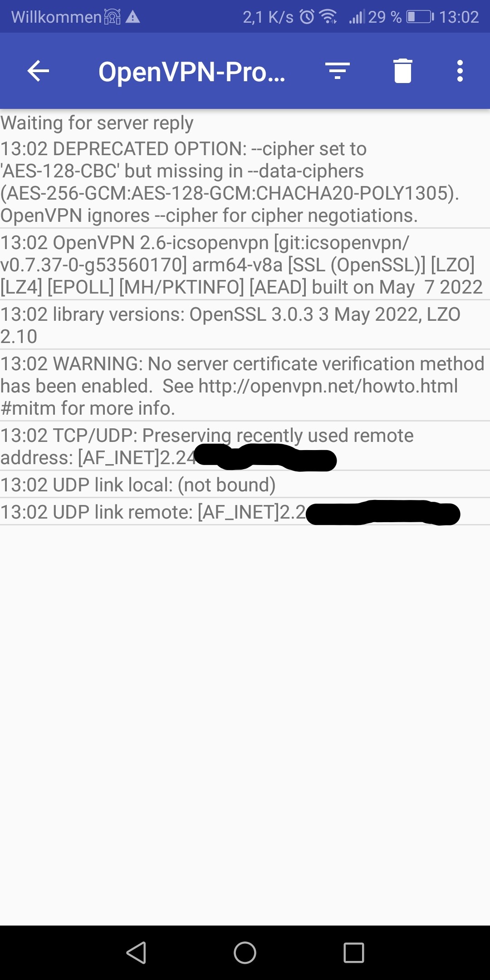The width and height of the screenshot is (490, 980).
Task: Clear the log with the trash icon
Action: tap(403, 71)
